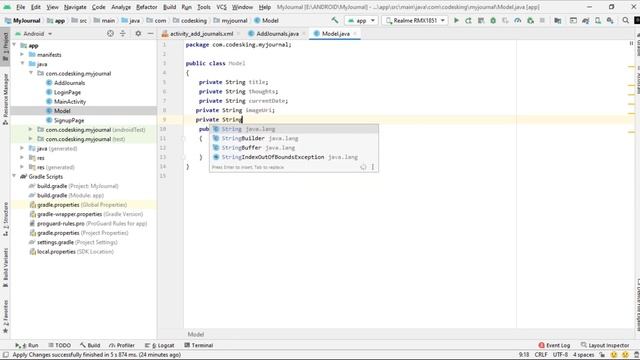
Task: Open the Logcat tool window
Action: [160, 345]
